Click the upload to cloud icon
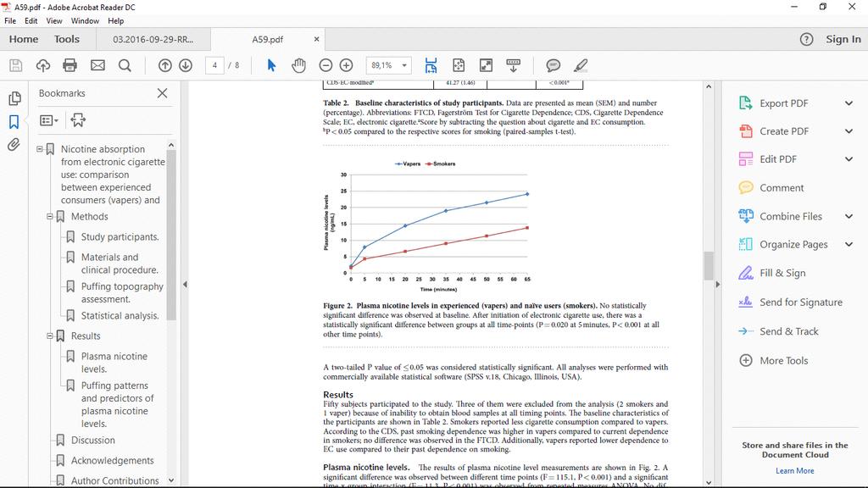Screen dimensions: 868x488 [x=43, y=65]
